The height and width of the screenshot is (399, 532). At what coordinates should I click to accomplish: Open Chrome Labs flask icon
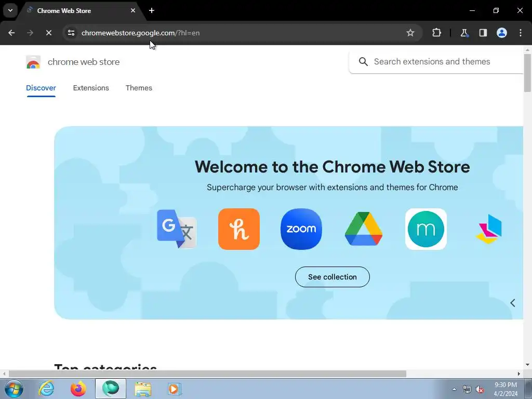[x=464, y=33]
